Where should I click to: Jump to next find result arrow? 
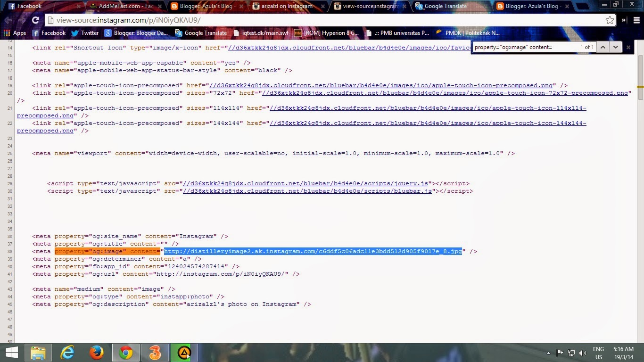[615, 47]
